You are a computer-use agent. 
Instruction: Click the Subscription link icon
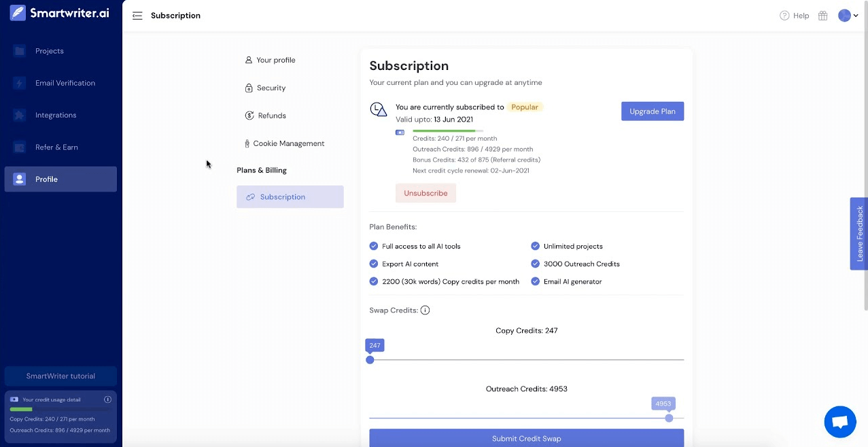pyautogui.click(x=250, y=197)
